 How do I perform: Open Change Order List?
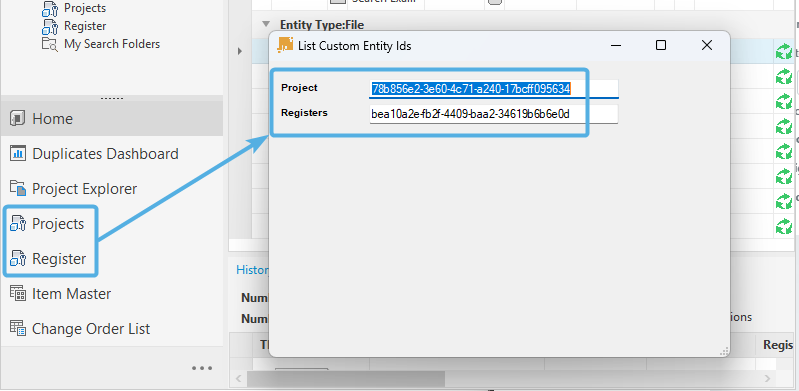click(x=91, y=329)
